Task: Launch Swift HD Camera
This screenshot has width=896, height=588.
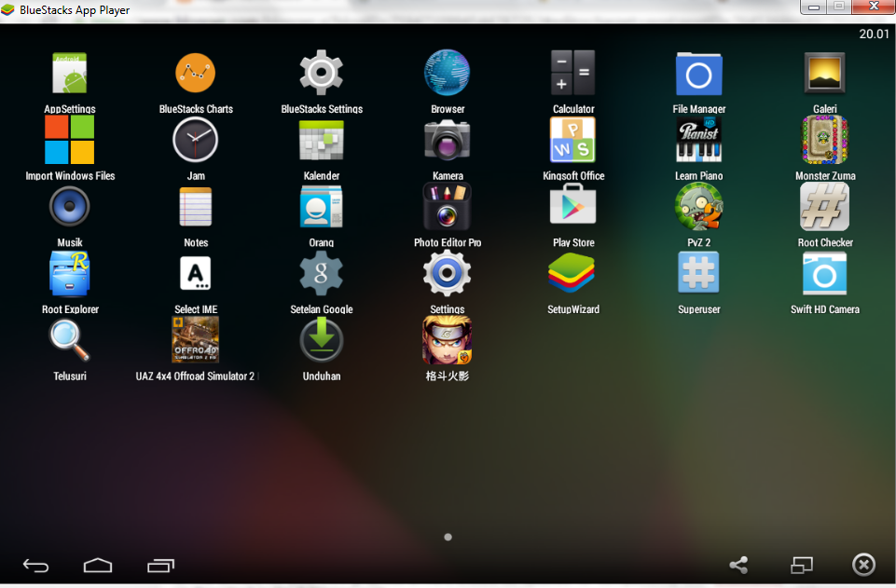Action: pos(824,274)
